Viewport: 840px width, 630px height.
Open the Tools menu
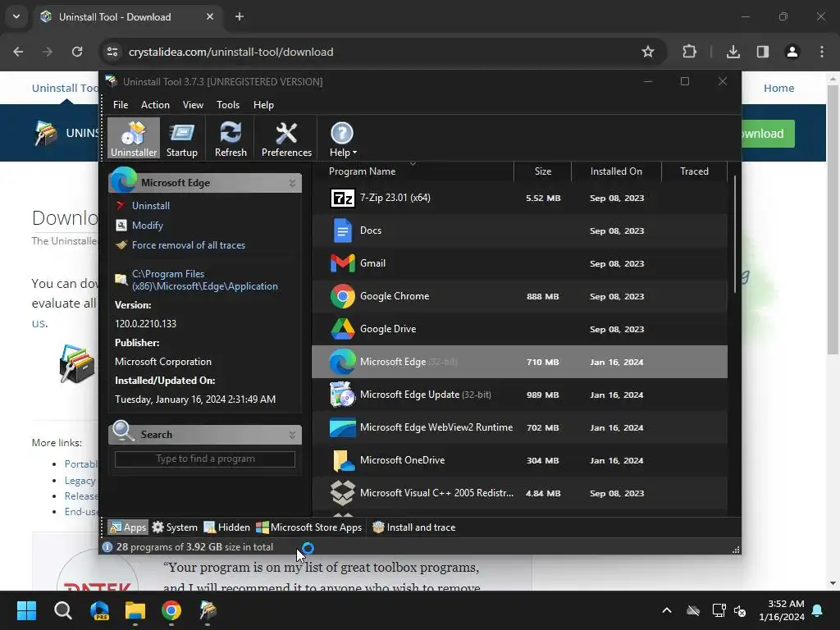[x=228, y=105]
